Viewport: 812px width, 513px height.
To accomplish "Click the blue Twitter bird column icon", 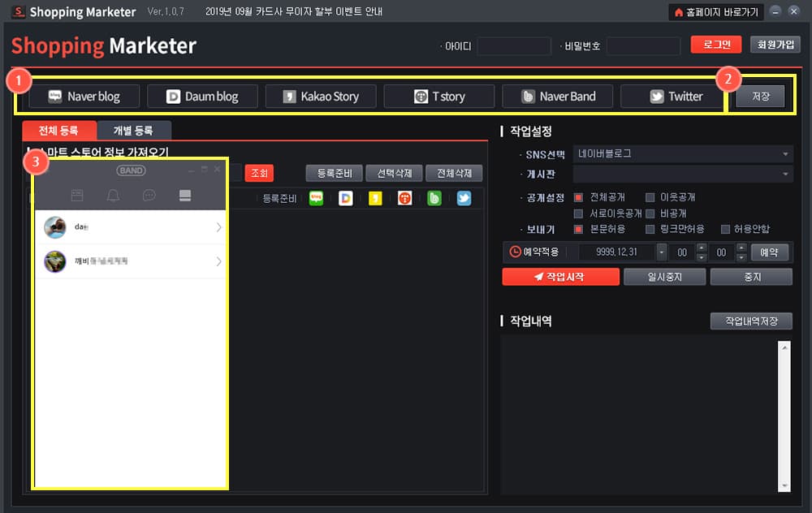I will click(464, 198).
